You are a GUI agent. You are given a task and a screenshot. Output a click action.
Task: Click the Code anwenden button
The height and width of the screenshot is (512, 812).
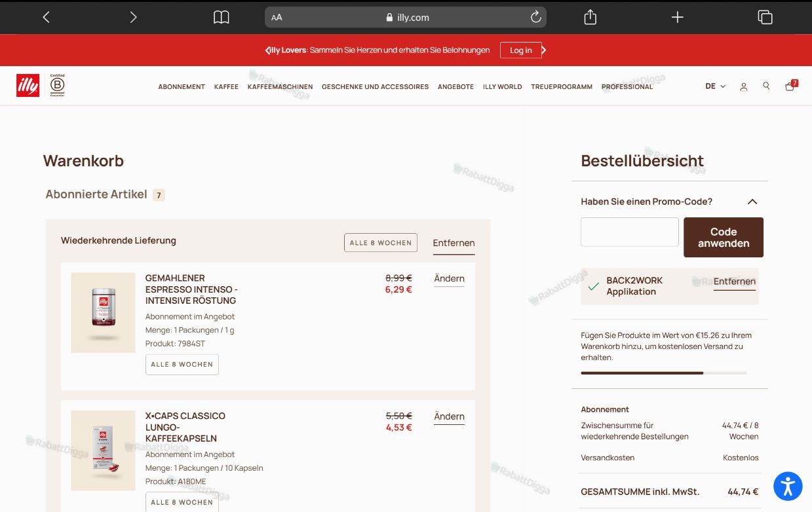click(x=724, y=237)
